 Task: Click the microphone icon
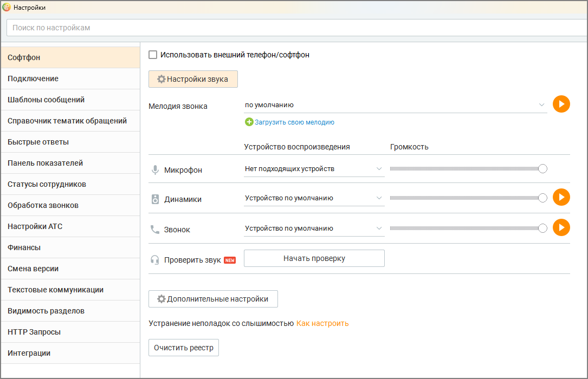pos(155,170)
